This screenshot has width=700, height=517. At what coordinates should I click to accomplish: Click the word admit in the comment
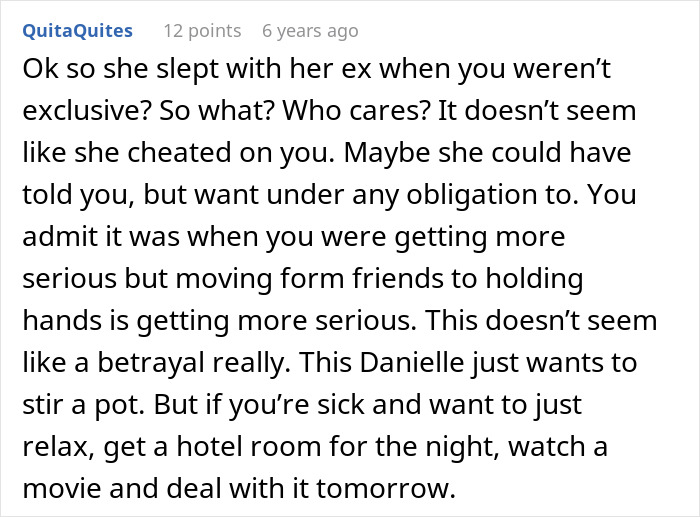60,236
